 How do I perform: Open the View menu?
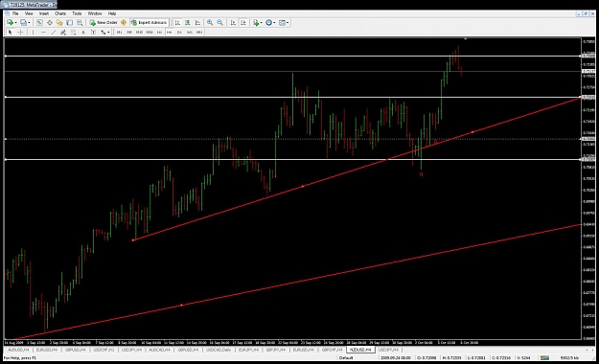click(29, 13)
